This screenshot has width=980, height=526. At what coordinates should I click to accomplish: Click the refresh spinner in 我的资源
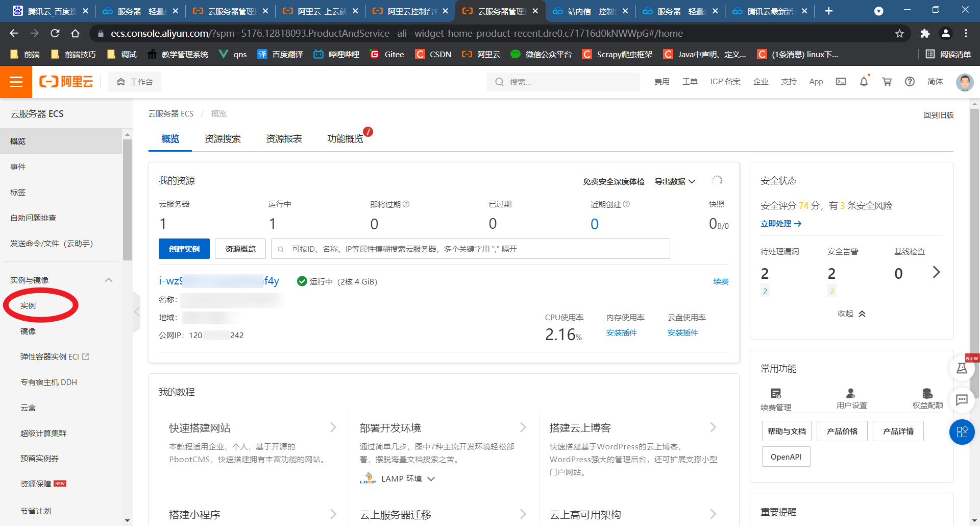[x=717, y=180]
